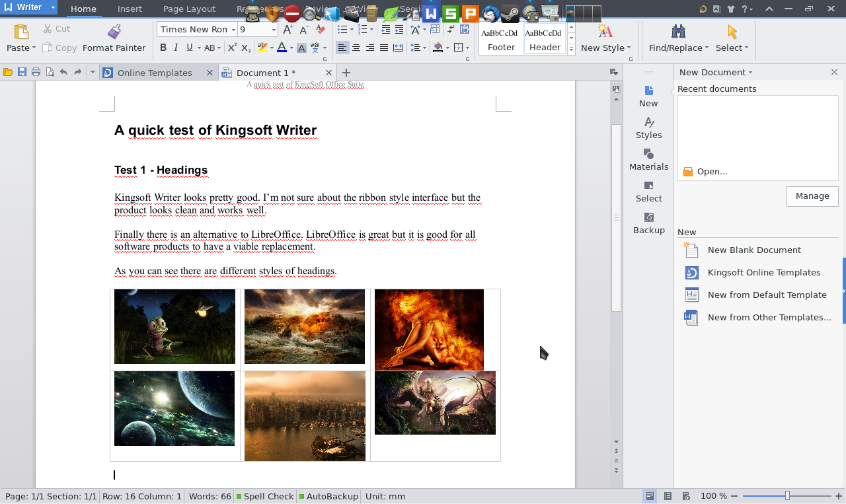Open the Styles pane in the sidebar
Screen dimensions: 846x504
point(648,128)
